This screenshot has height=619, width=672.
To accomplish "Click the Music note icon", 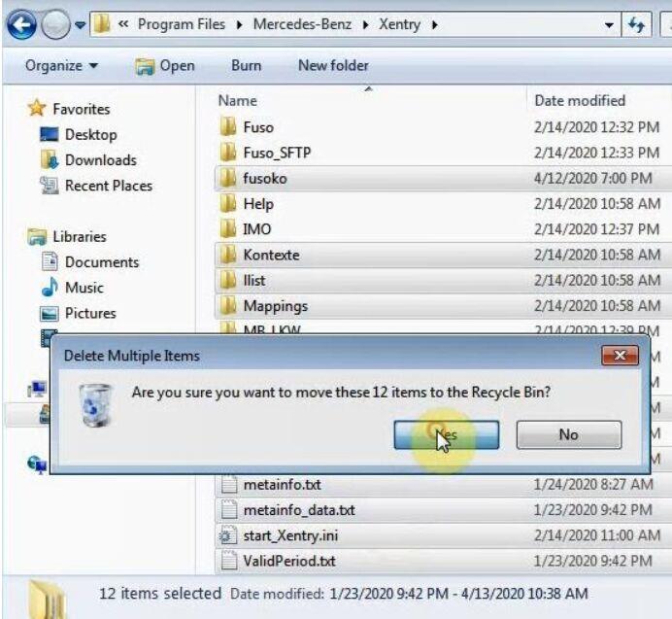I will pos(50,287).
